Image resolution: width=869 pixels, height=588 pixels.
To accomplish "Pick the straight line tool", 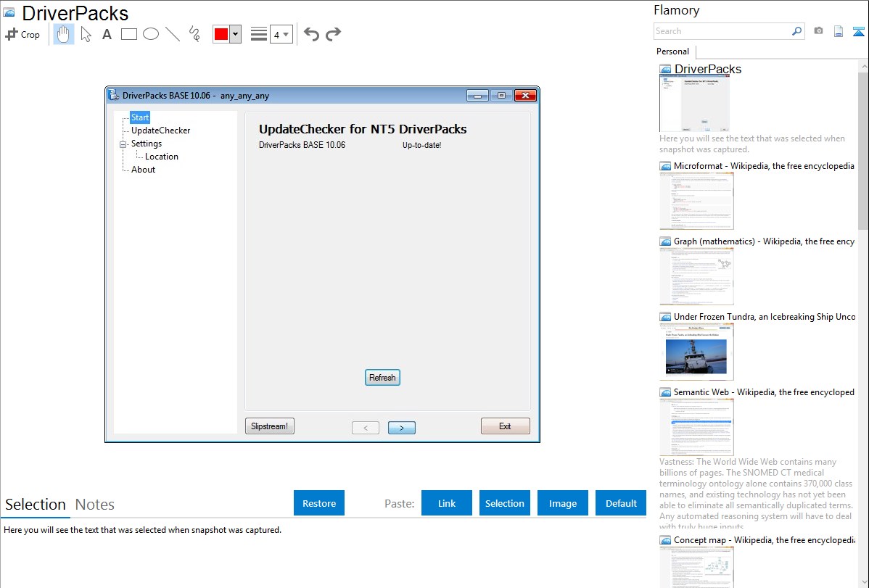I will click(173, 34).
